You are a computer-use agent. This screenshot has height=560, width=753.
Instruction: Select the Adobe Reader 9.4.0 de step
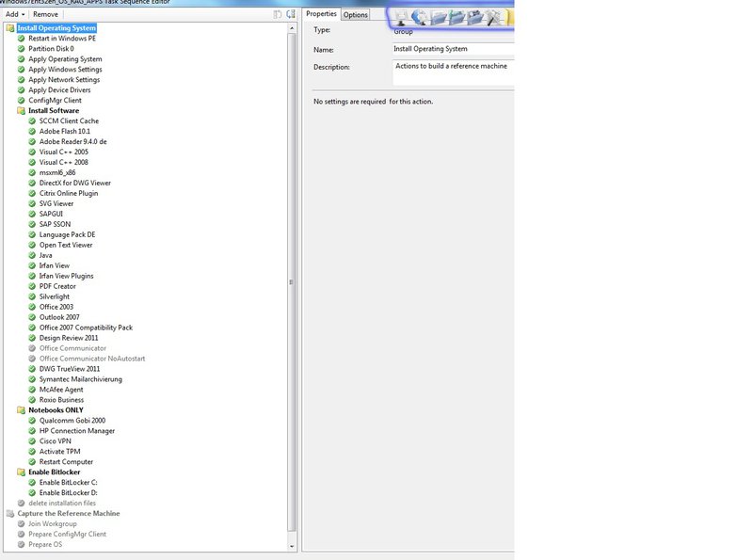click(x=73, y=142)
